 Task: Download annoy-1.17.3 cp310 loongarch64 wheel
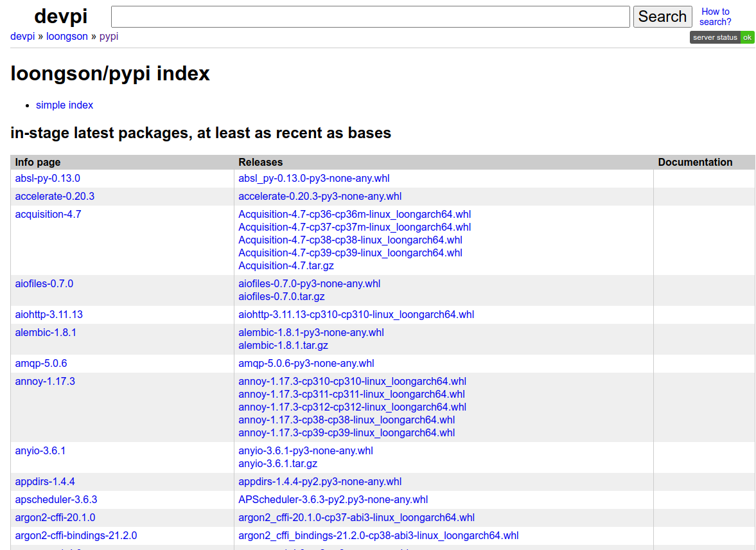pyautogui.click(x=352, y=382)
